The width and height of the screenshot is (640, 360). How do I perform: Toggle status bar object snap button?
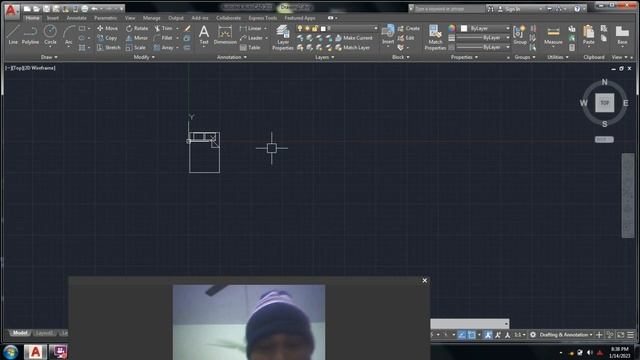[472, 335]
